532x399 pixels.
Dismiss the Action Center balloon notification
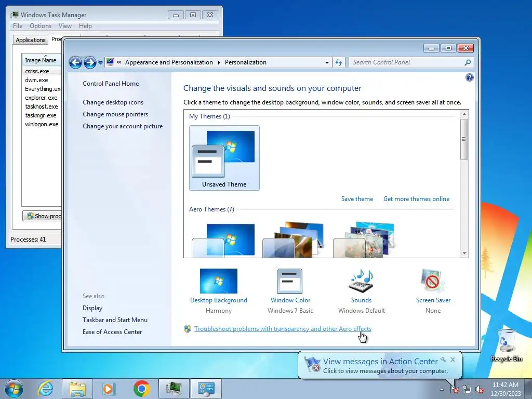(453, 360)
